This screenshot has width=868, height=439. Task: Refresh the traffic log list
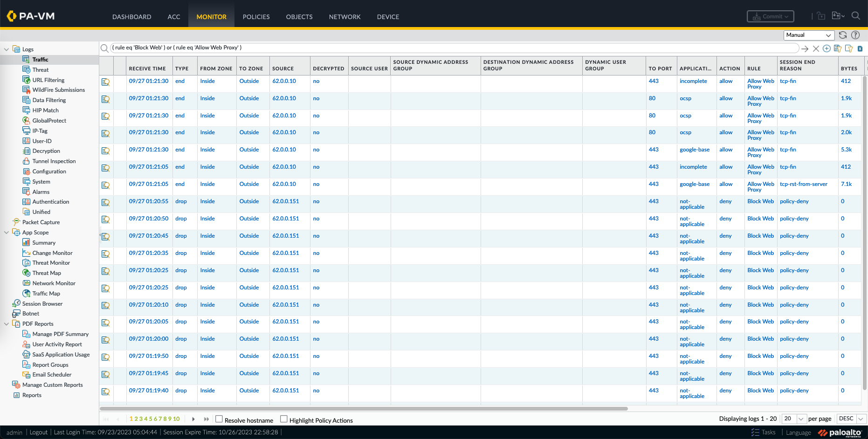click(843, 35)
